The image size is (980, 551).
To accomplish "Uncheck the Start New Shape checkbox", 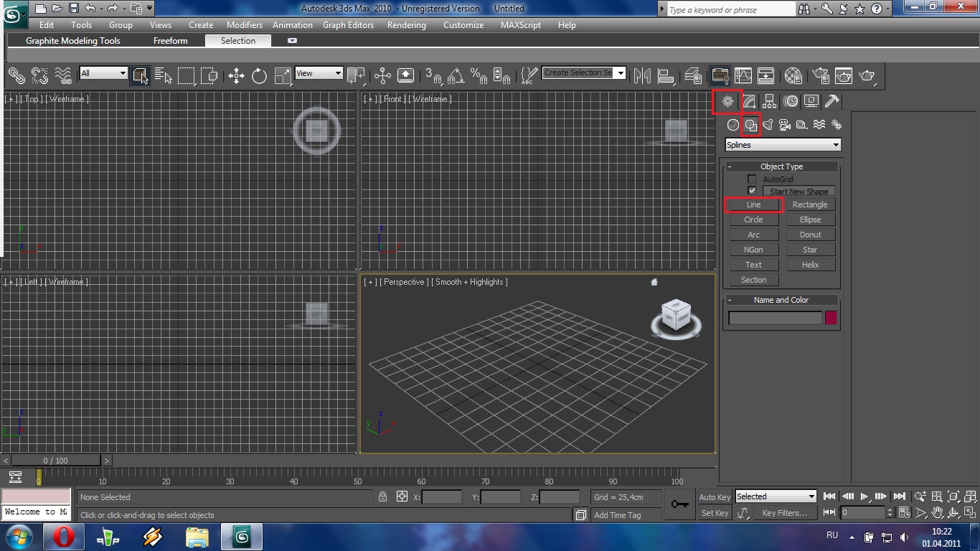I will [752, 191].
